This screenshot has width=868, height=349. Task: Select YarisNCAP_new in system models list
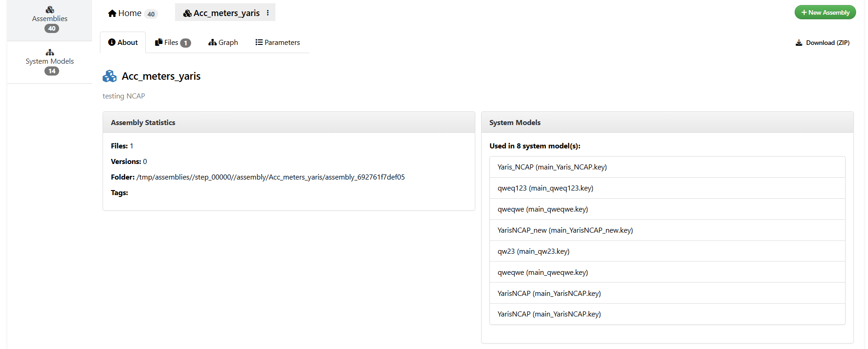click(x=565, y=230)
